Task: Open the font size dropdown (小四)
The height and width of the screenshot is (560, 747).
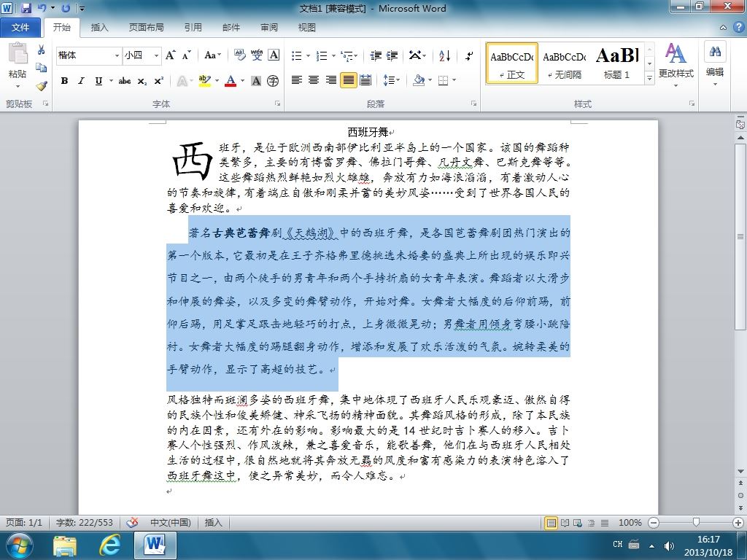Action: (x=156, y=55)
